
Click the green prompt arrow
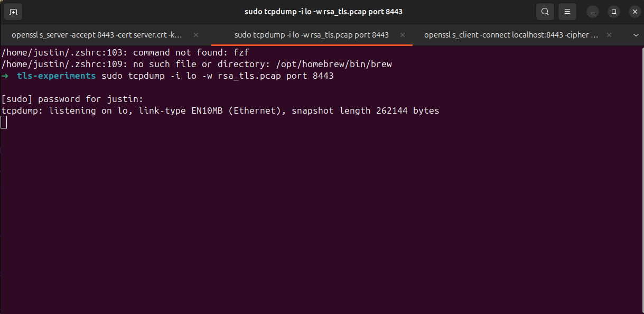point(5,76)
